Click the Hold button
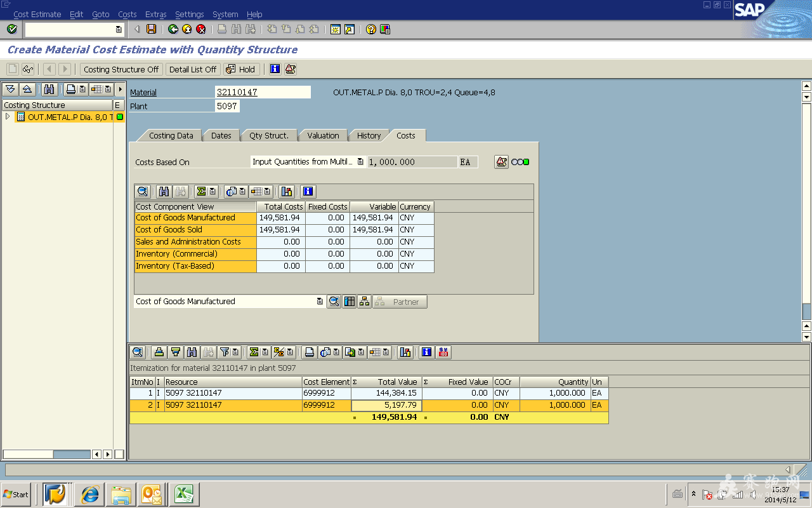Screen dimensions: 812x508 pos(241,69)
